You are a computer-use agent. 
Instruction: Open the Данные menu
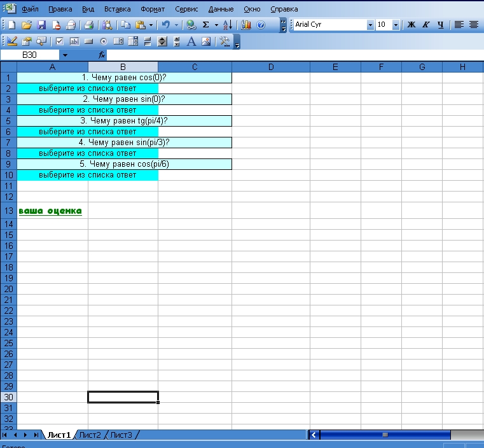(221, 10)
